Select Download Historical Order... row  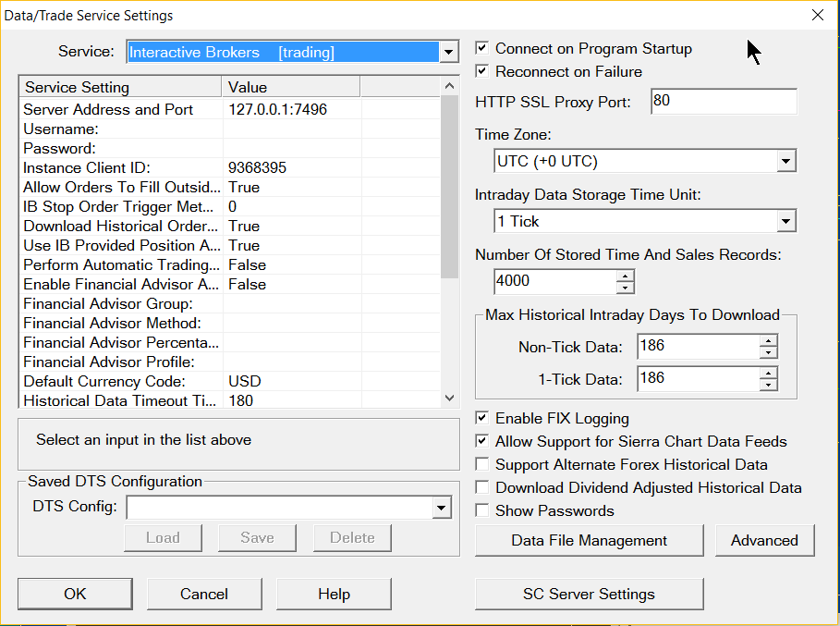pos(230,226)
